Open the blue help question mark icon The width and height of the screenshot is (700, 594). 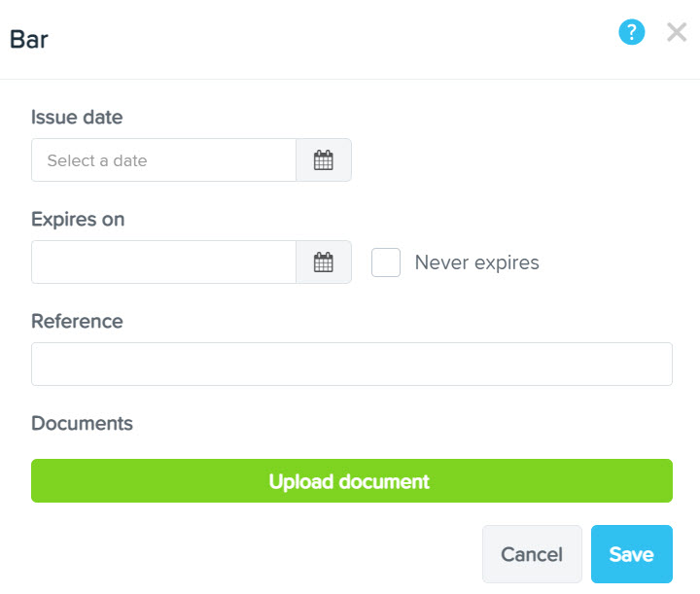632,32
